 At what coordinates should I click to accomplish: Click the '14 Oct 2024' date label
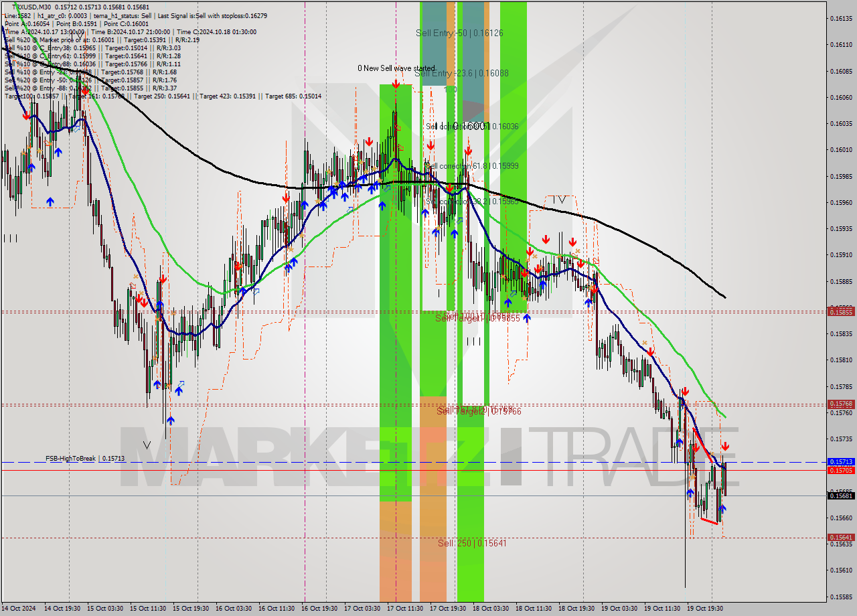[18, 609]
